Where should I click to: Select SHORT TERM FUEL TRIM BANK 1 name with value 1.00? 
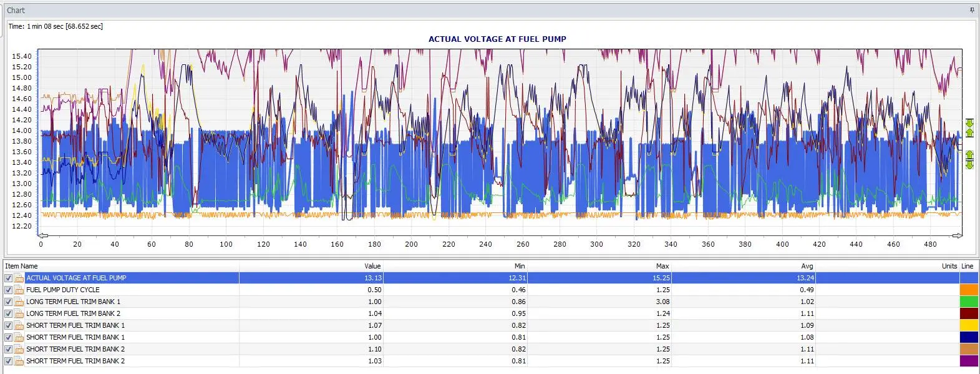click(x=75, y=338)
